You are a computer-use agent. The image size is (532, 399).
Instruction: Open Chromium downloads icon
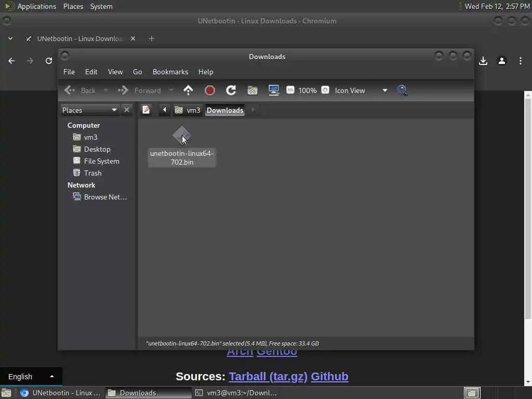(x=483, y=61)
